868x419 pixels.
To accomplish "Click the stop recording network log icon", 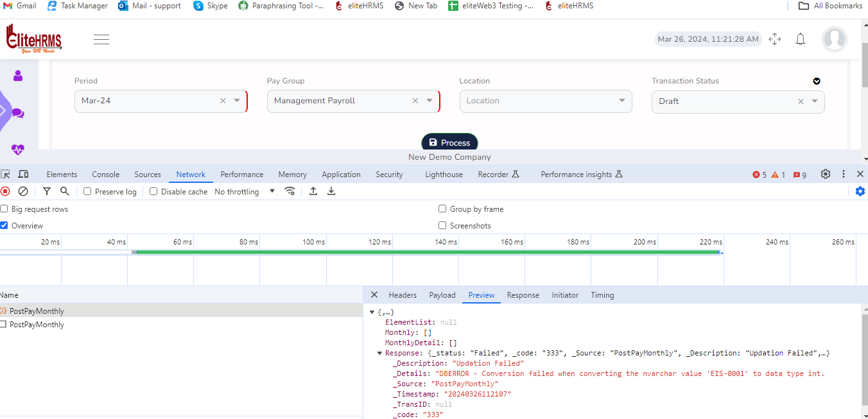I will coord(5,191).
